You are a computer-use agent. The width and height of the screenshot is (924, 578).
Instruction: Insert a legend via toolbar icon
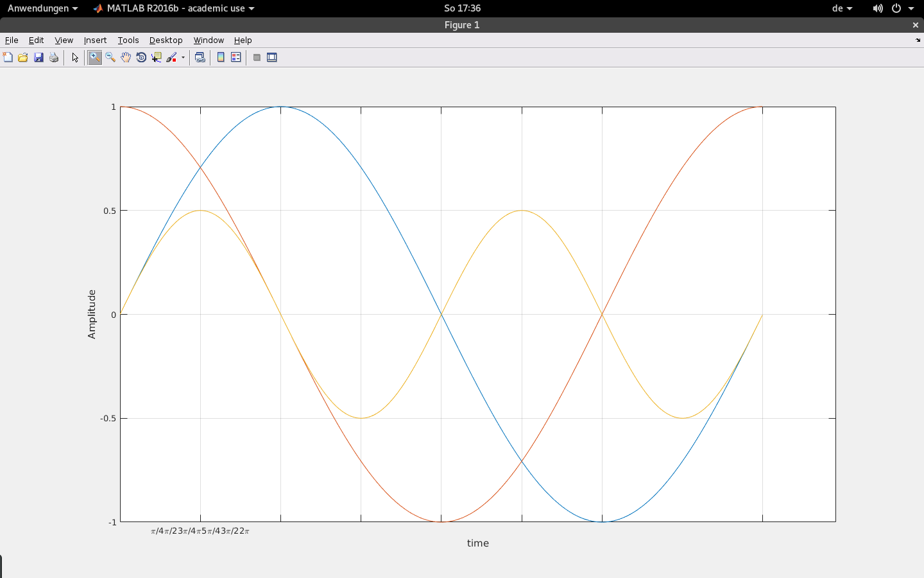[236, 57]
